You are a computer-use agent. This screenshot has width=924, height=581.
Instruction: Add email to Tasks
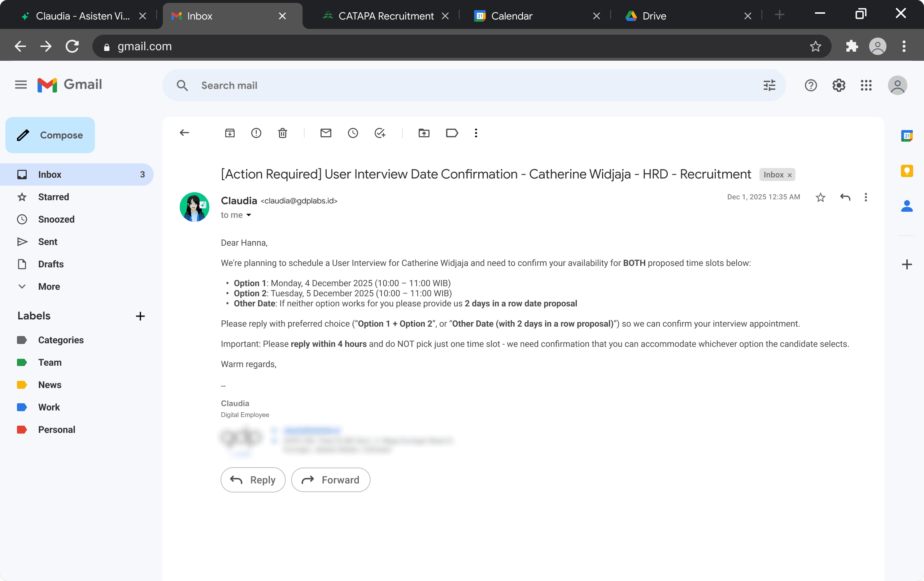click(379, 133)
